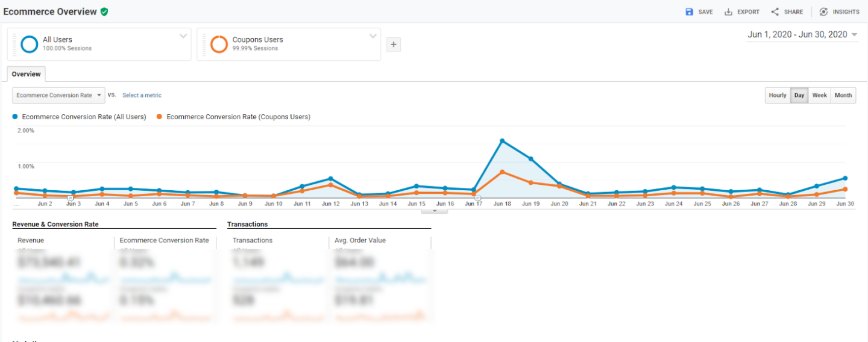The height and width of the screenshot is (342, 868).
Task: Add a new segment with plus button
Action: point(393,45)
